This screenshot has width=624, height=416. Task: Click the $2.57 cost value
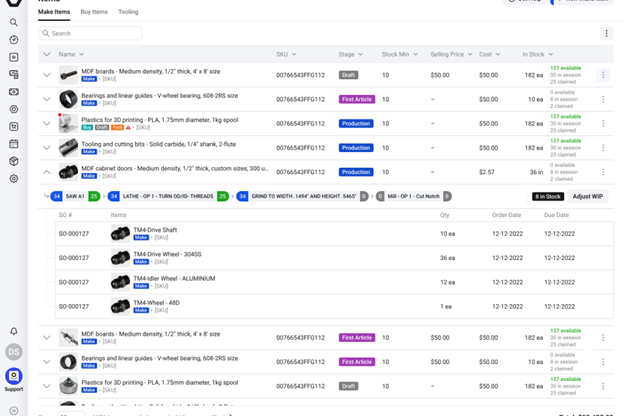click(487, 172)
